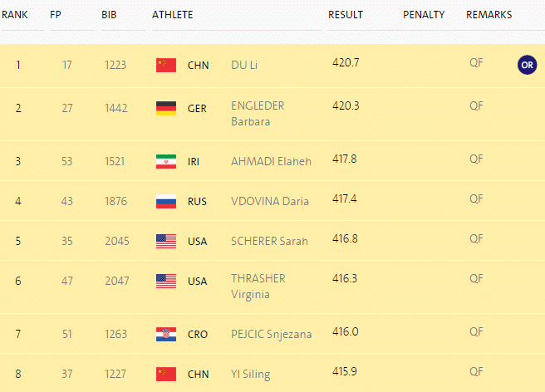Screen dimensions: 545x392
Task: Click the REMARKS column header
Action: coord(489,15)
